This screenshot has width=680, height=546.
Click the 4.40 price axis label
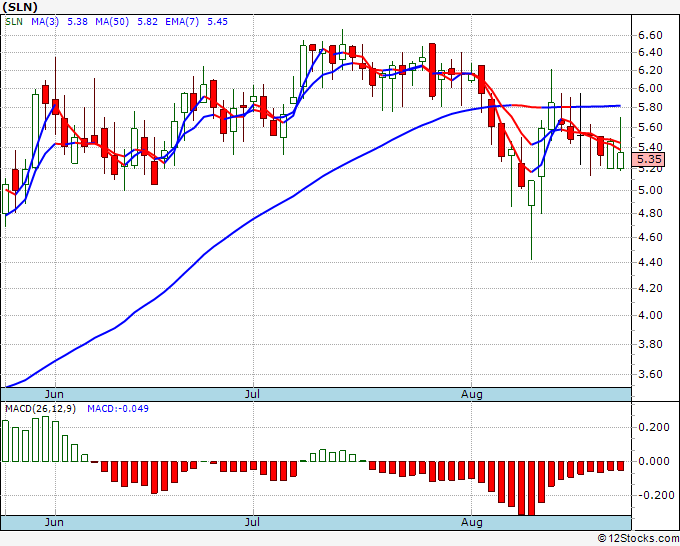point(650,262)
